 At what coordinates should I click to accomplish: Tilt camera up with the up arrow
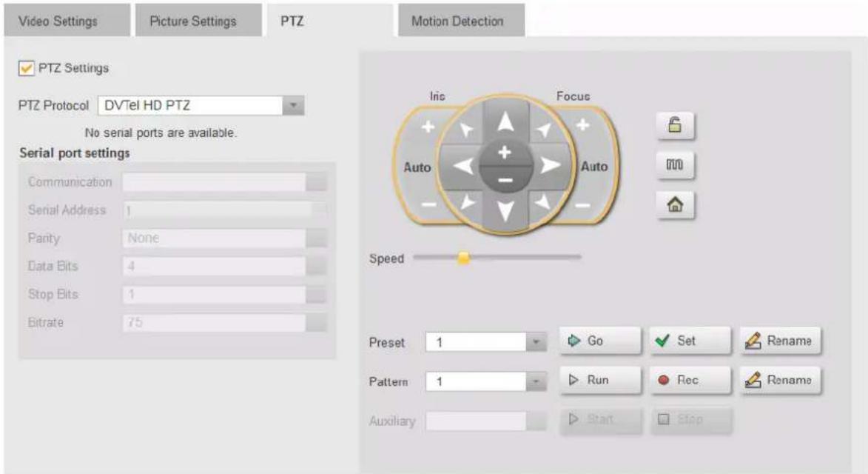pos(505,121)
